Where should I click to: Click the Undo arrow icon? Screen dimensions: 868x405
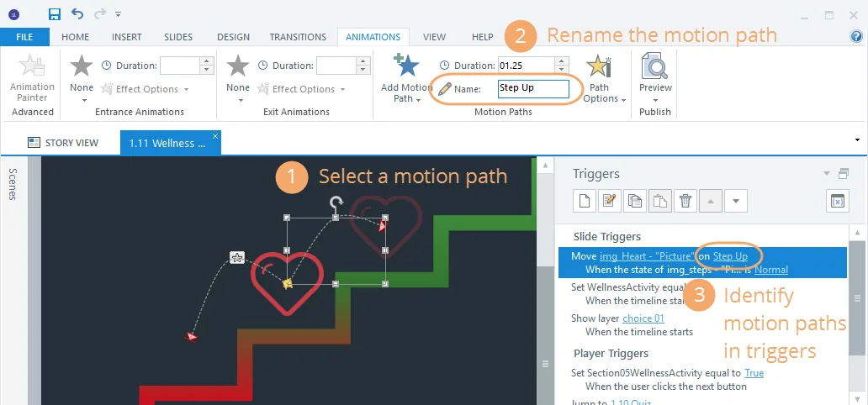(77, 13)
